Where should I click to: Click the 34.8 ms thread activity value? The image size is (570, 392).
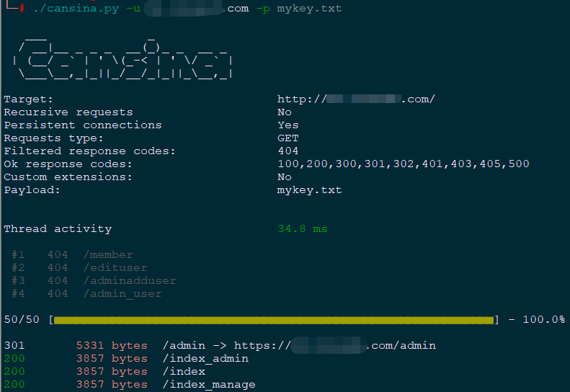pyautogui.click(x=302, y=228)
